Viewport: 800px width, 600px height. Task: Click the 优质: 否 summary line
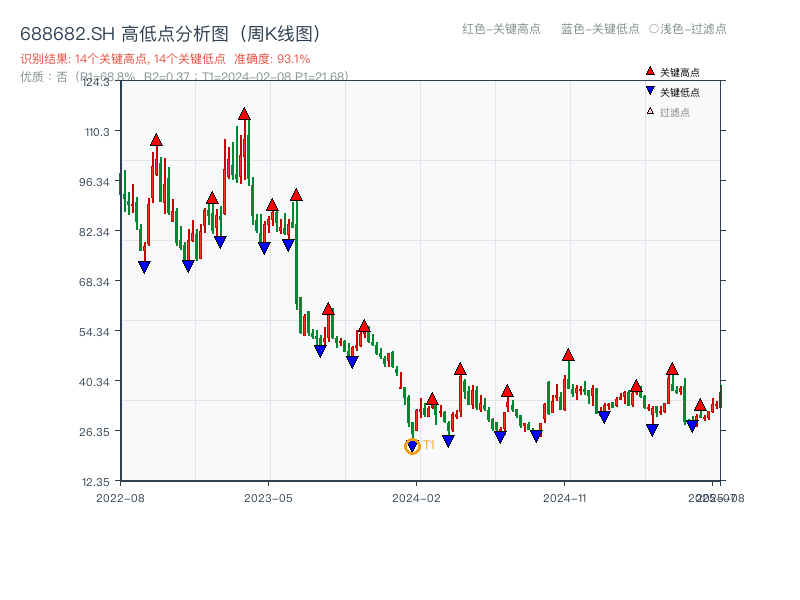click(x=42, y=77)
